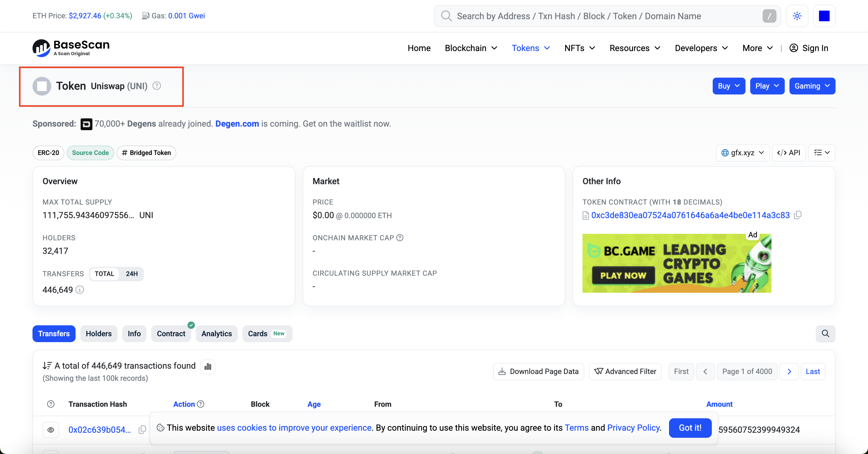
Task: Copy the token contract address icon
Action: click(x=797, y=215)
